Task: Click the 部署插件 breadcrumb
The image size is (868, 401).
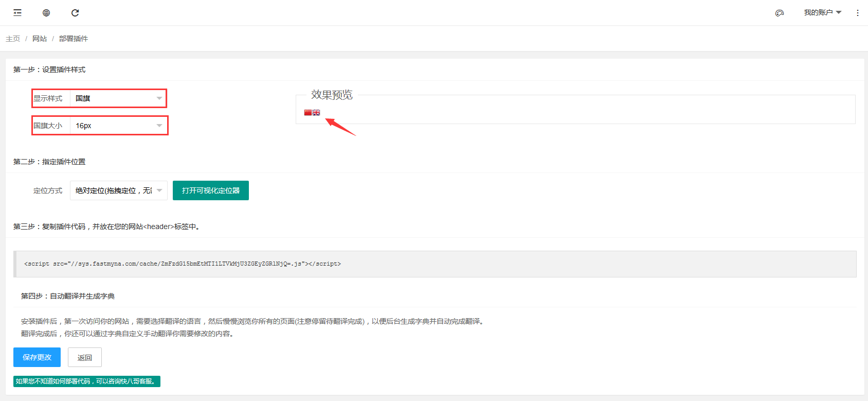Action: (74, 39)
